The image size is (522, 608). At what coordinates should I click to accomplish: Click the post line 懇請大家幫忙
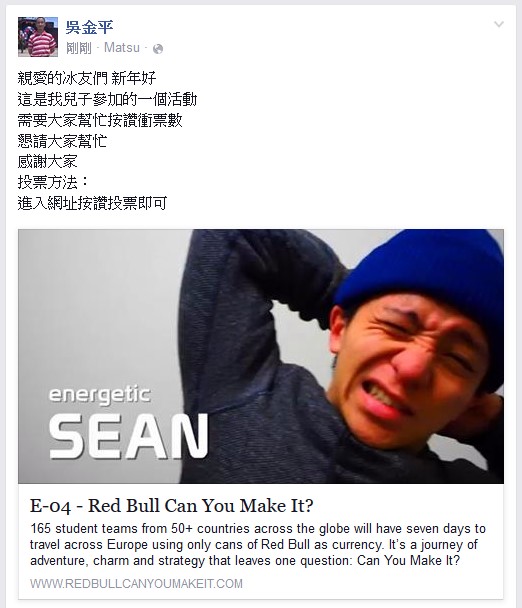coord(62,141)
